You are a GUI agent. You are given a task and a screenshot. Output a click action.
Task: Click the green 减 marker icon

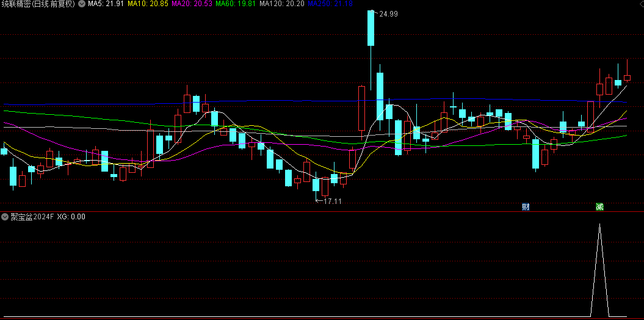point(599,206)
